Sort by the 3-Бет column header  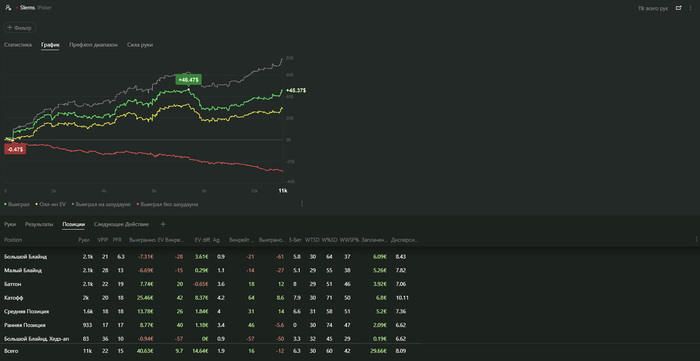point(294,240)
